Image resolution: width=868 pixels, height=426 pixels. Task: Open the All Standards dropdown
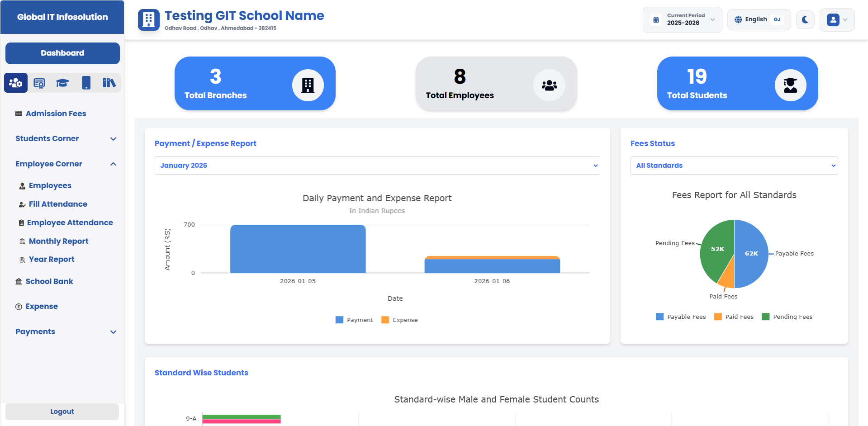click(734, 166)
